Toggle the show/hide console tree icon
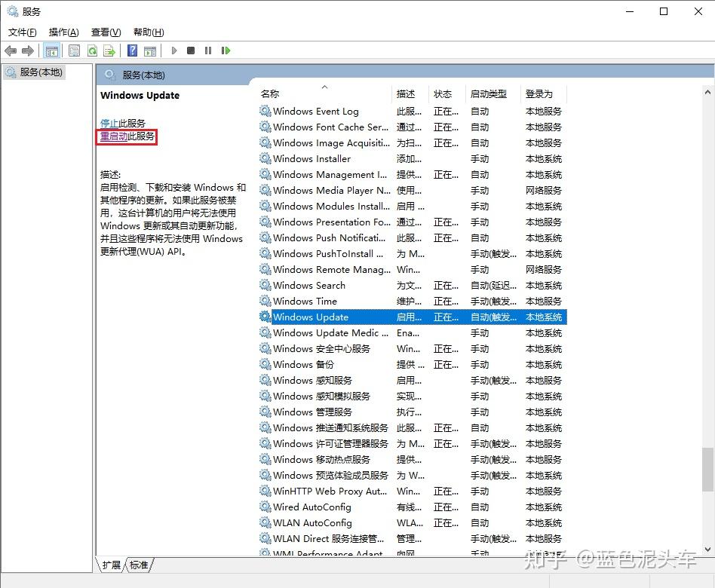 (x=51, y=51)
